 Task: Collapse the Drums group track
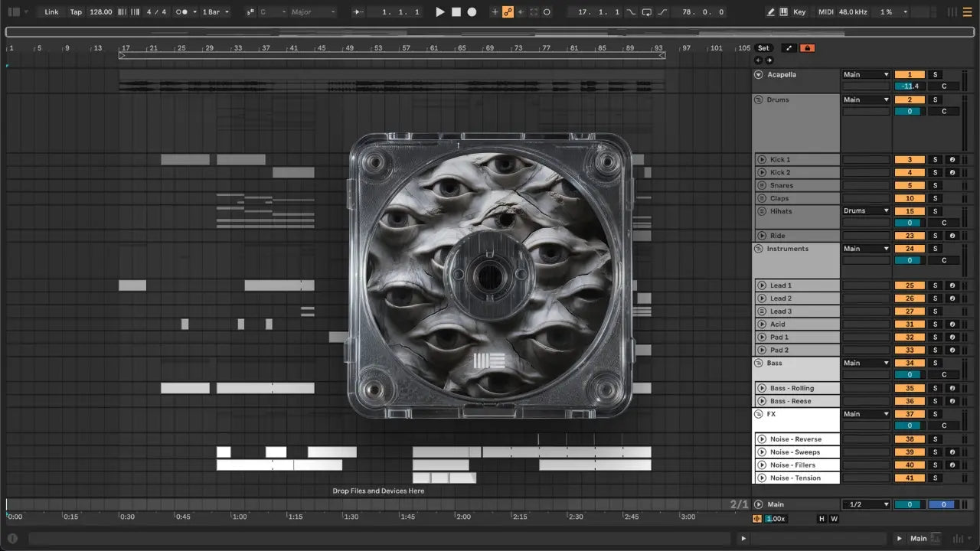click(759, 100)
